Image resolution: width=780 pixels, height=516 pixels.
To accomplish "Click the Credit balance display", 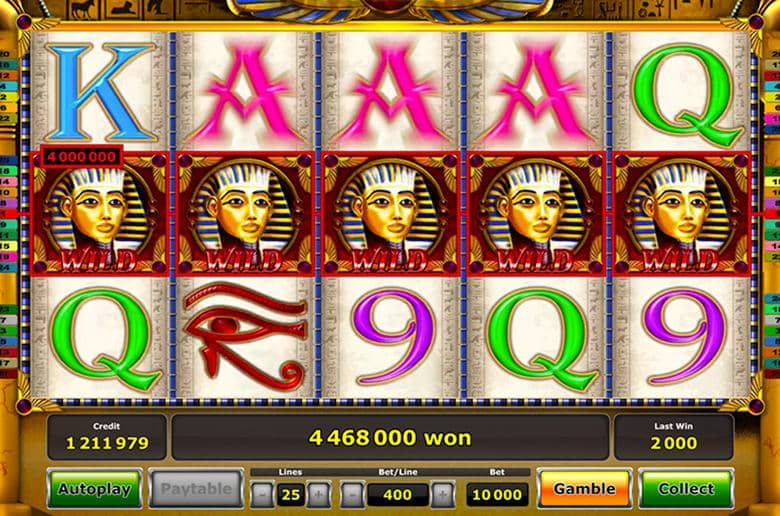I will pos(107,437).
